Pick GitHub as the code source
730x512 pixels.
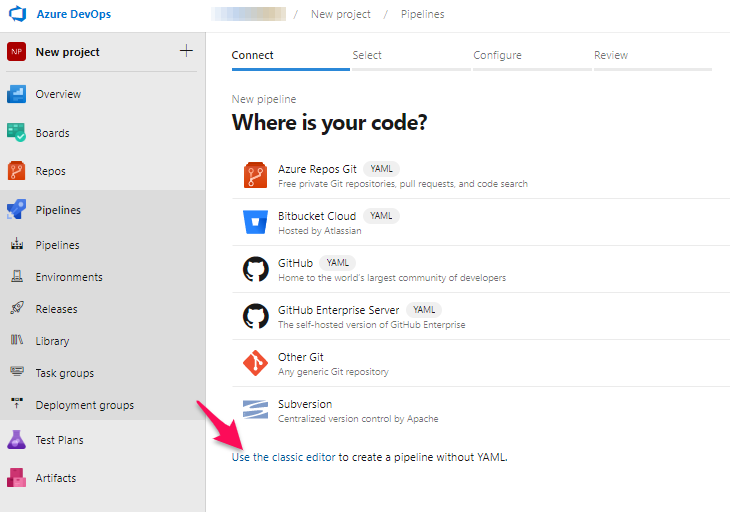pos(297,263)
